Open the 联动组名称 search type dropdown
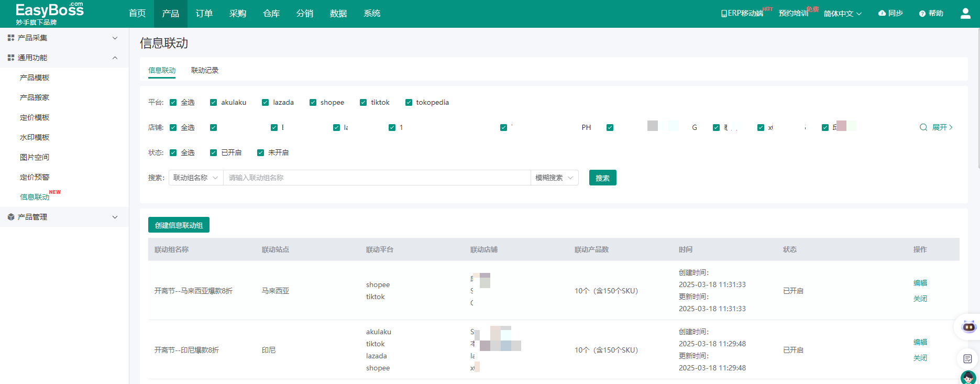This screenshot has height=384, width=980. tap(196, 178)
